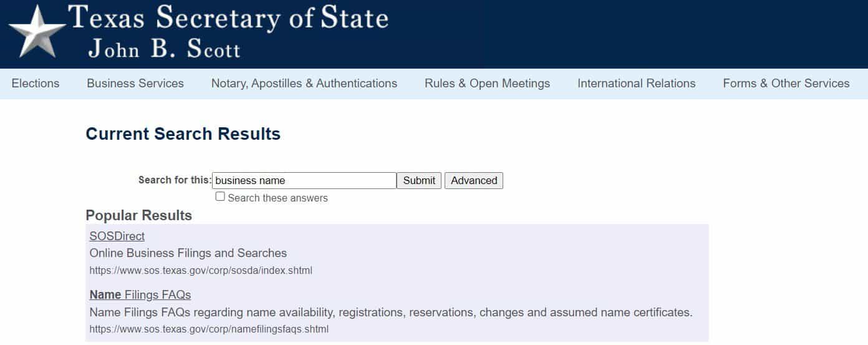The image size is (868, 345).
Task: Click the sosda/index.shtml URL text
Action: click(201, 271)
